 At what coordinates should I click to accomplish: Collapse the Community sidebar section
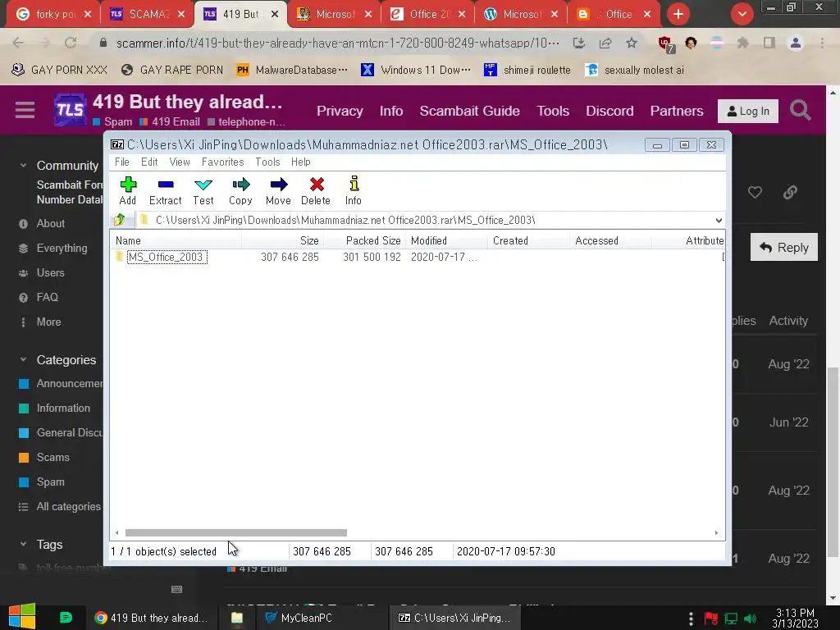[23, 166]
